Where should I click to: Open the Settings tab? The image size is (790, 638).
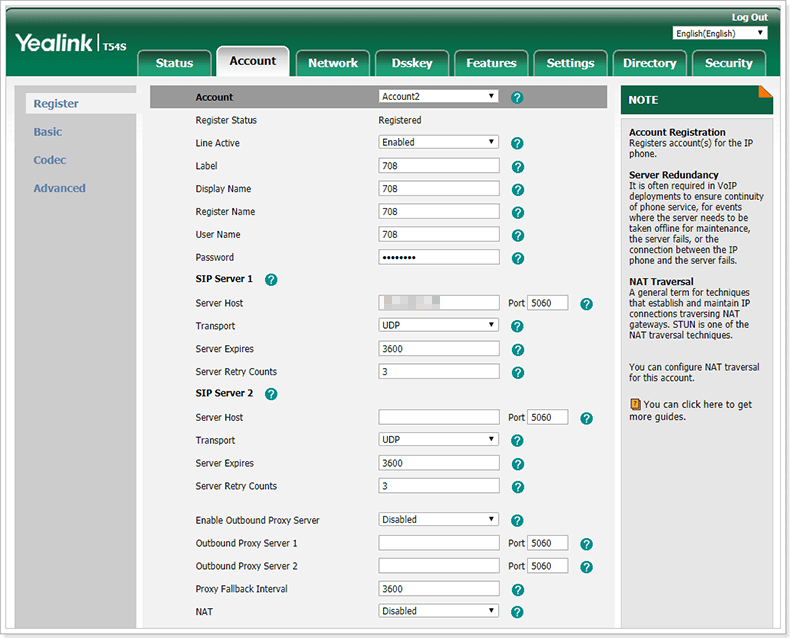(x=570, y=63)
